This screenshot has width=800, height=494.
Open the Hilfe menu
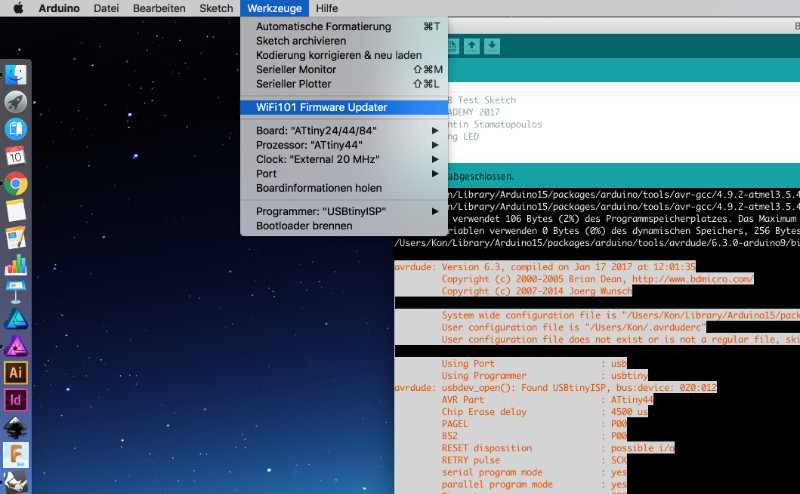click(327, 8)
